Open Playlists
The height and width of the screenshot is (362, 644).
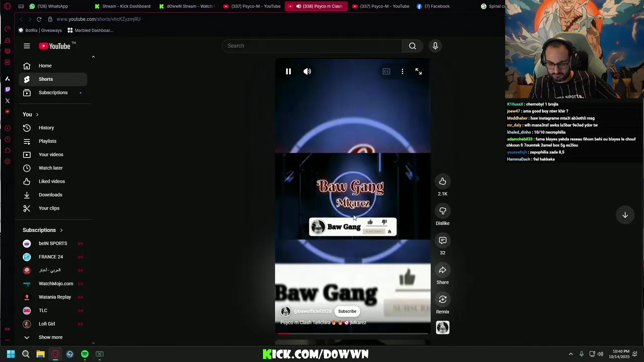point(53,141)
